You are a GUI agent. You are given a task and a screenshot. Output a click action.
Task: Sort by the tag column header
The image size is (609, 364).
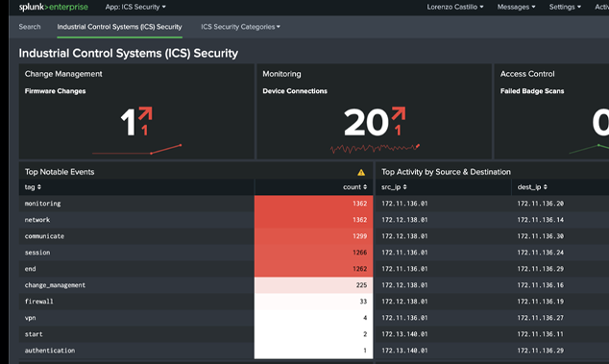[x=33, y=187]
